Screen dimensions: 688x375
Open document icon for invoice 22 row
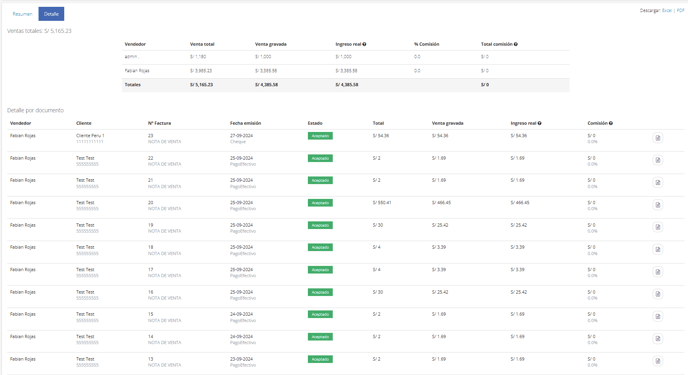[657, 160]
